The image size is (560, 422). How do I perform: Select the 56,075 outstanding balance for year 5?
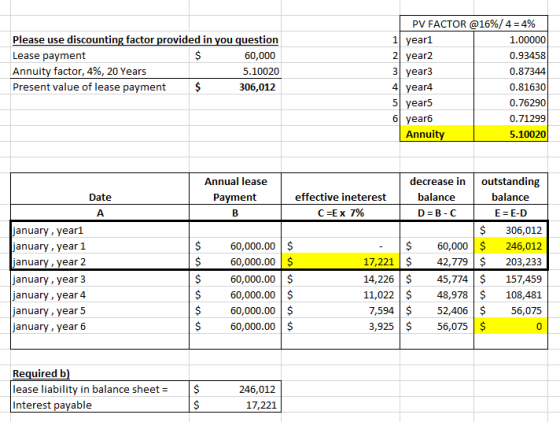pos(511,311)
